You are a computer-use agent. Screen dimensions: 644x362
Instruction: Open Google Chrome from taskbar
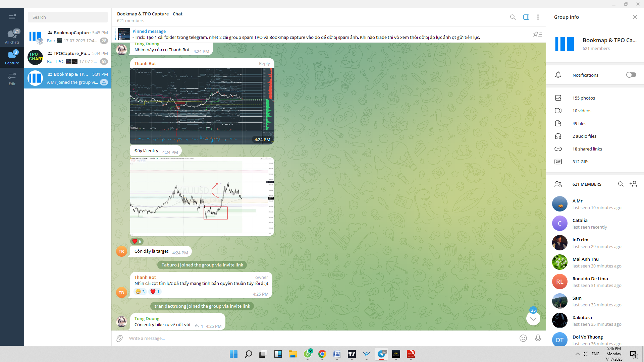click(x=322, y=354)
